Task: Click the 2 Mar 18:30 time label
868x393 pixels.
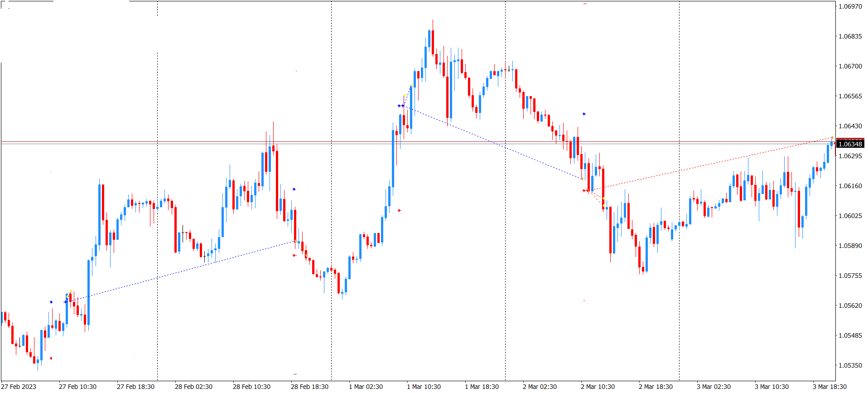Action: coord(656,387)
